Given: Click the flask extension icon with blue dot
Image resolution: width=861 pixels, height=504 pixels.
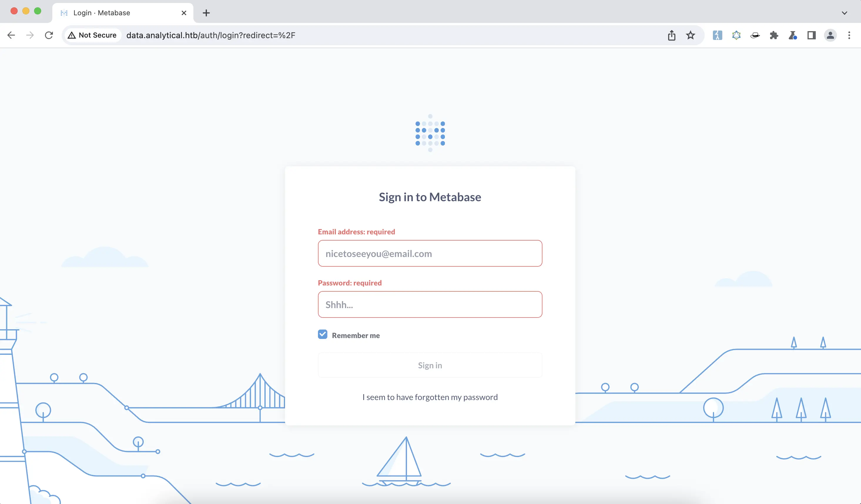Looking at the screenshot, I should click(793, 35).
